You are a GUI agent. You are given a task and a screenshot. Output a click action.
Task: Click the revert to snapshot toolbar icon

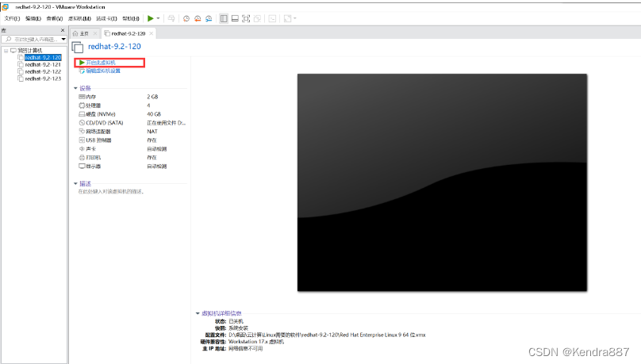tap(198, 18)
